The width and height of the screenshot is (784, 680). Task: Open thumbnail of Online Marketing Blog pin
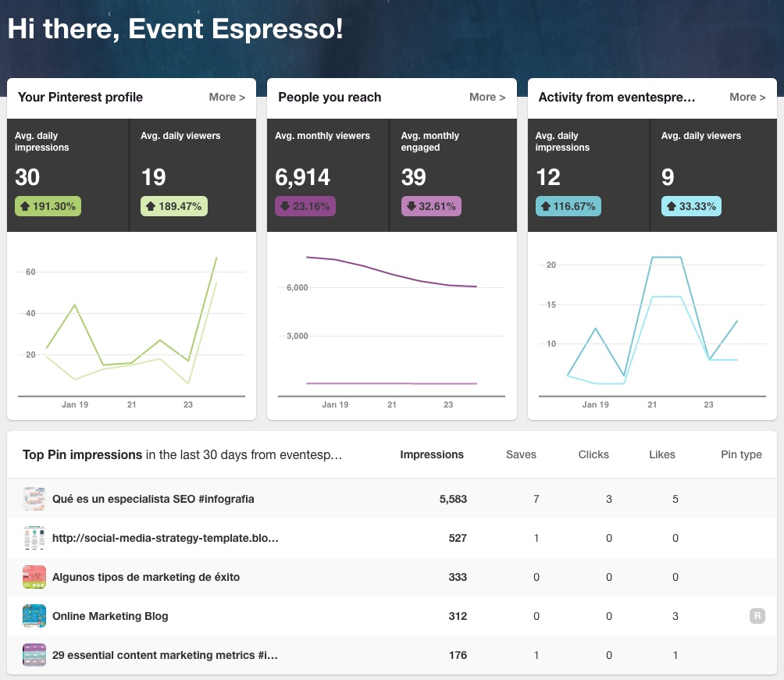coord(34,615)
